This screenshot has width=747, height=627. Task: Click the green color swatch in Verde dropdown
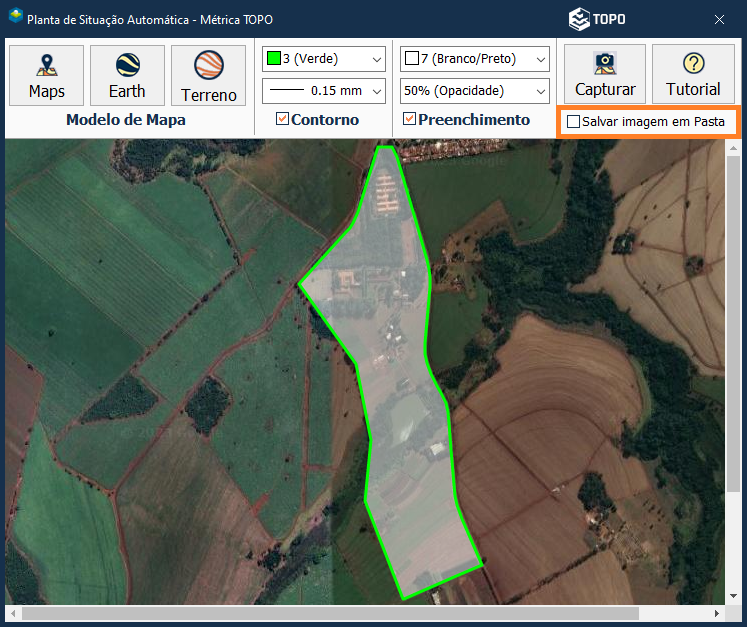coord(273,59)
